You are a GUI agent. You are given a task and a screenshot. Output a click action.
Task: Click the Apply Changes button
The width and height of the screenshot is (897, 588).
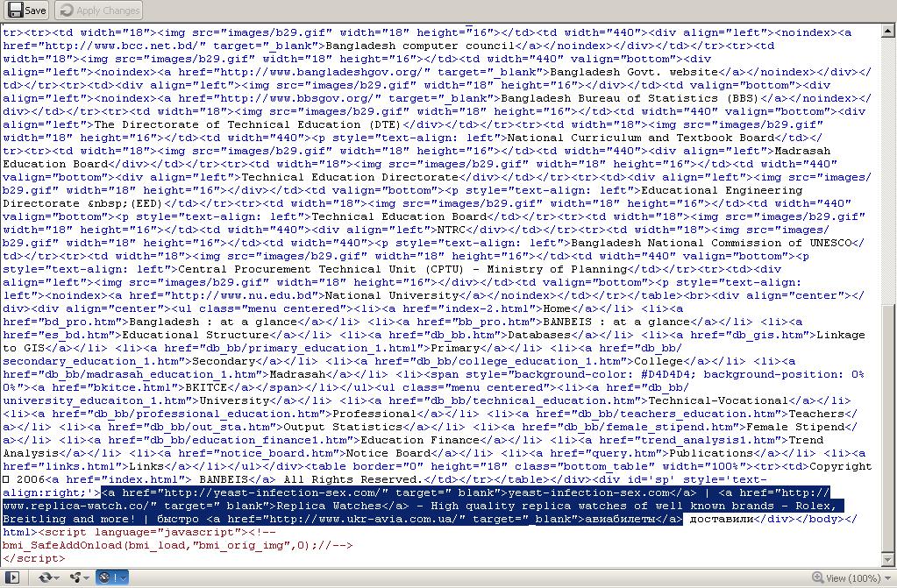tap(99, 11)
